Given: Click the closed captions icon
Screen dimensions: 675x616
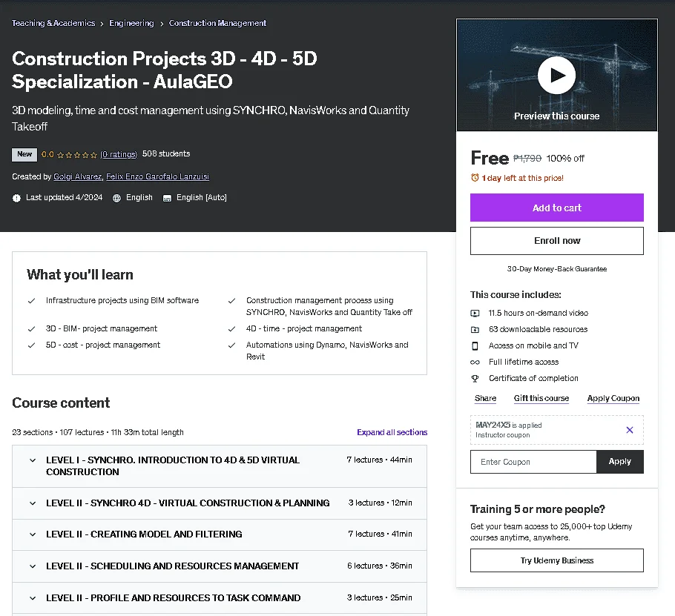Looking at the screenshot, I should point(167,198).
